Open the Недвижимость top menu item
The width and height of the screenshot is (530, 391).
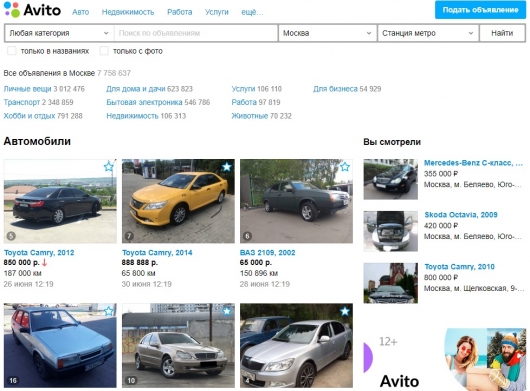pyautogui.click(x=128, y=12)
